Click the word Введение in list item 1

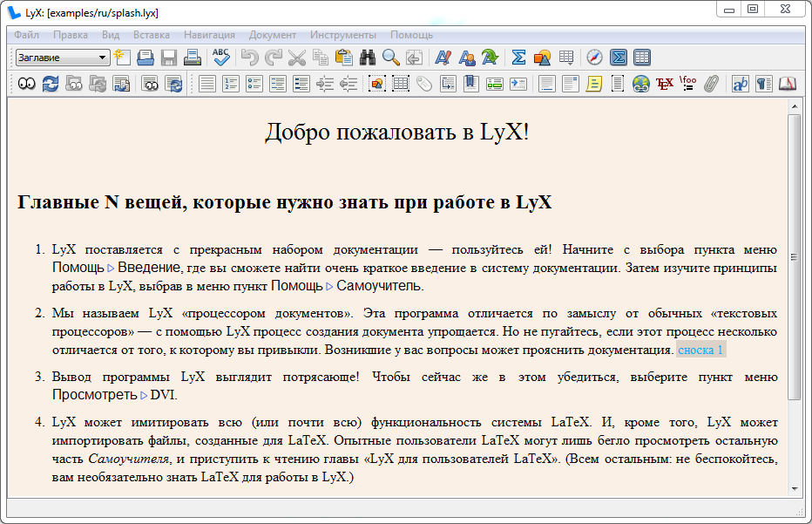[x=149, y=268]
